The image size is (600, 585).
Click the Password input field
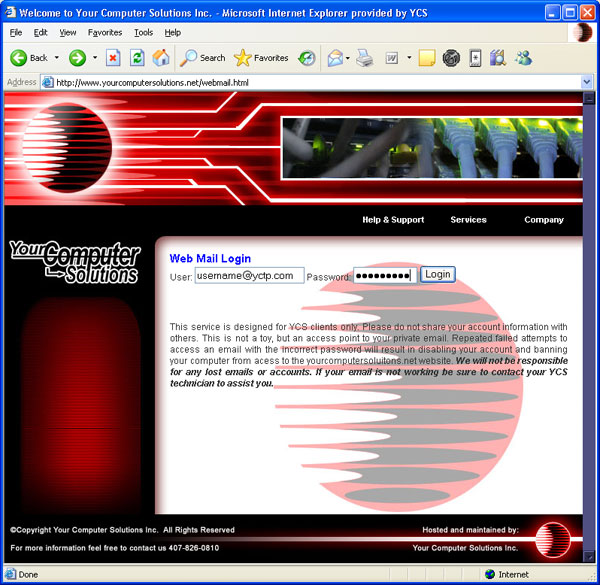385,275
